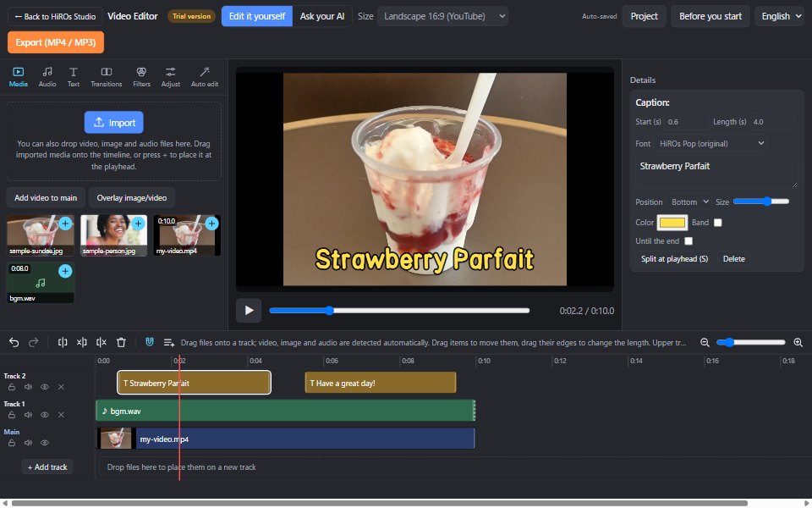
Task: Check the Until the end box
Action: (x=689, y=241)
